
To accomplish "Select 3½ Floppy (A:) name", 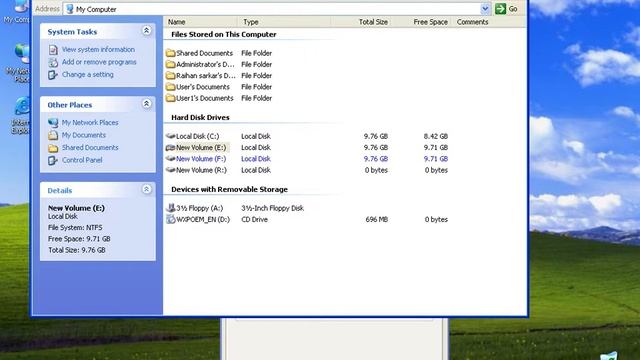I will 200,208.
